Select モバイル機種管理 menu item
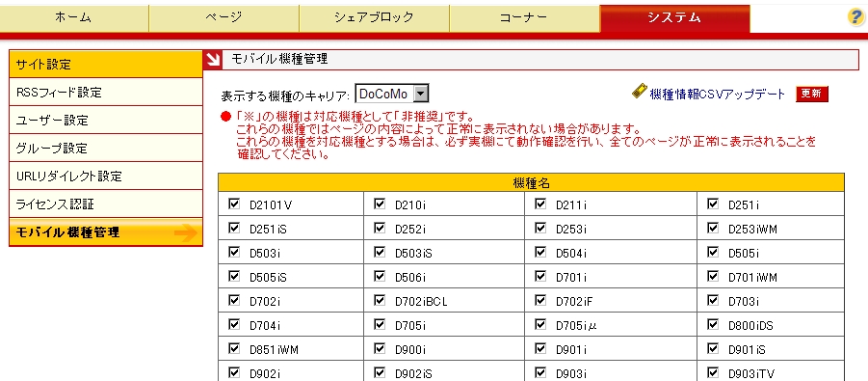This screenshot has width=868, height=381. tap(106, 232)
